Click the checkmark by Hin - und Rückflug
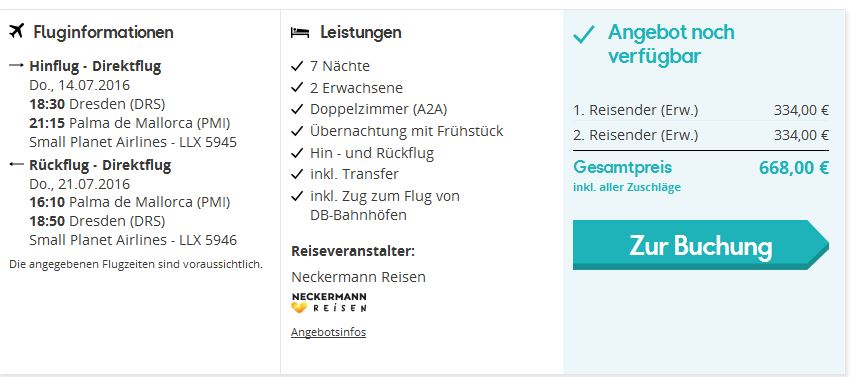This screenshot has width=858, height=377. (x=297, y=153)
